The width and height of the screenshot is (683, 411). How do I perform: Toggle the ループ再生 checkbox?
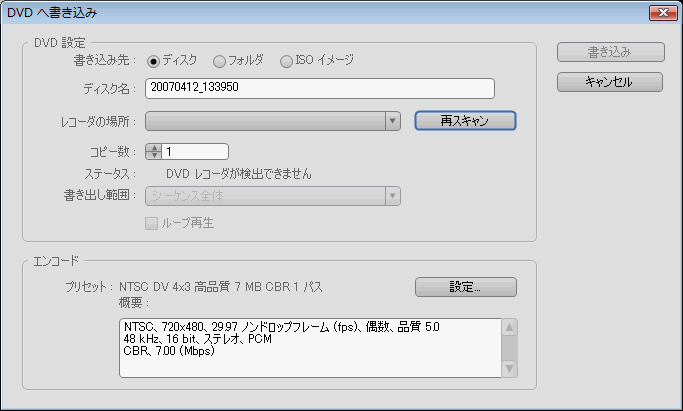[x=154, y=222]
